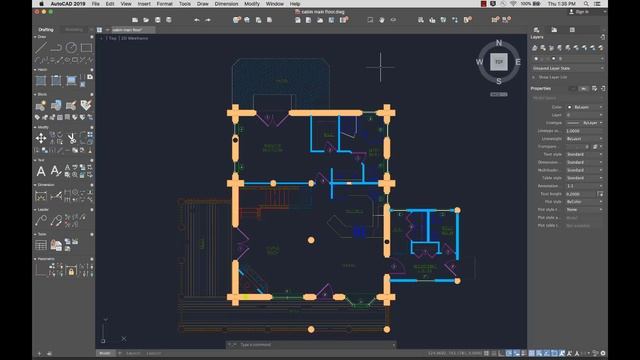Select the Move tool in Modify

[x=41, y=138]
